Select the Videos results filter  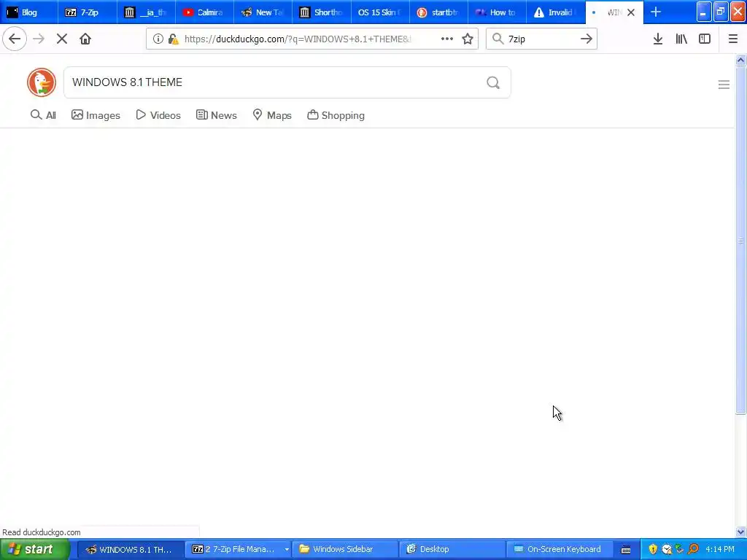pos(158,115)
